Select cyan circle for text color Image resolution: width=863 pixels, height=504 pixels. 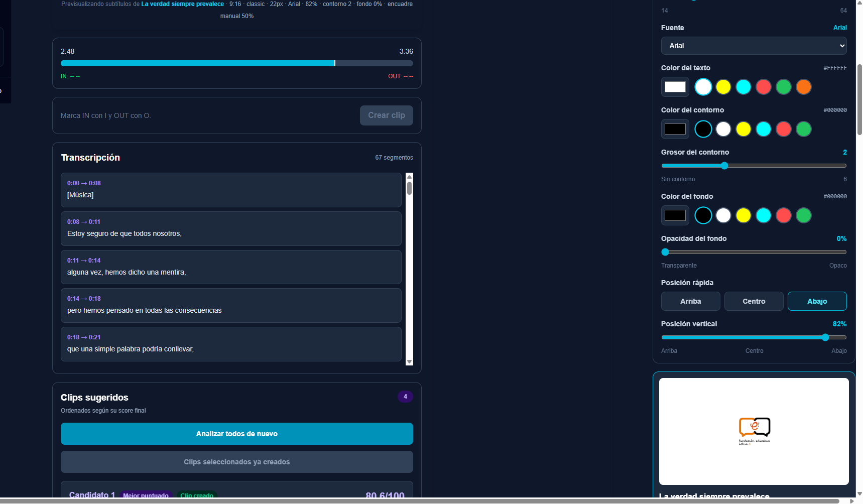pyautogui.click(x=744, y=87)
